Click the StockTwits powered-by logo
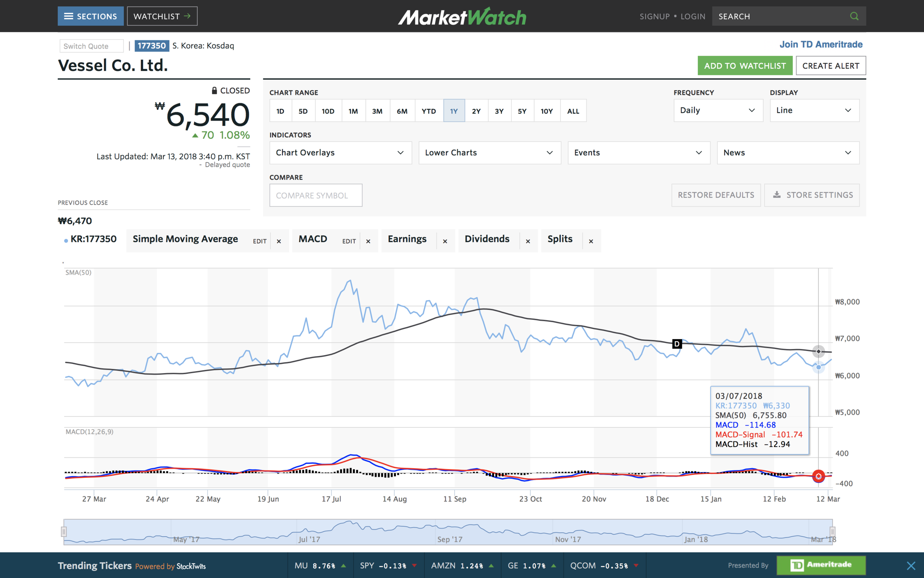The height and width of the screenshot is (578, 924). tap(191, 566)
